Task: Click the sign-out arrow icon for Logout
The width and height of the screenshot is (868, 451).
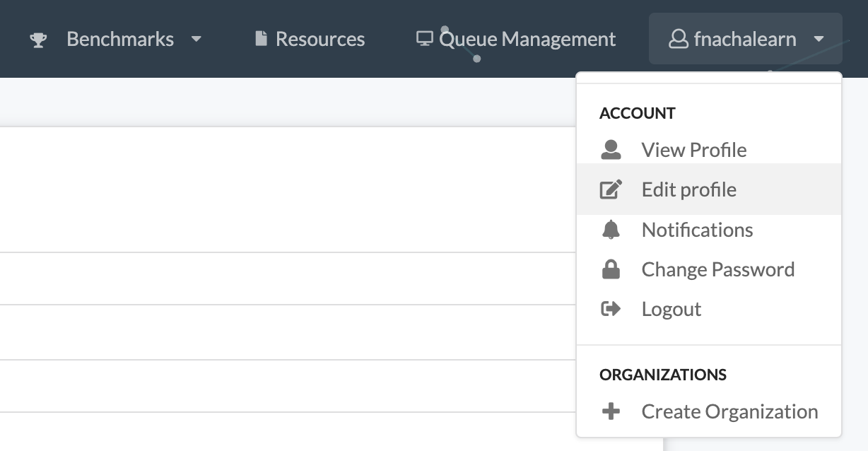Action: click(x=611, y=309)
